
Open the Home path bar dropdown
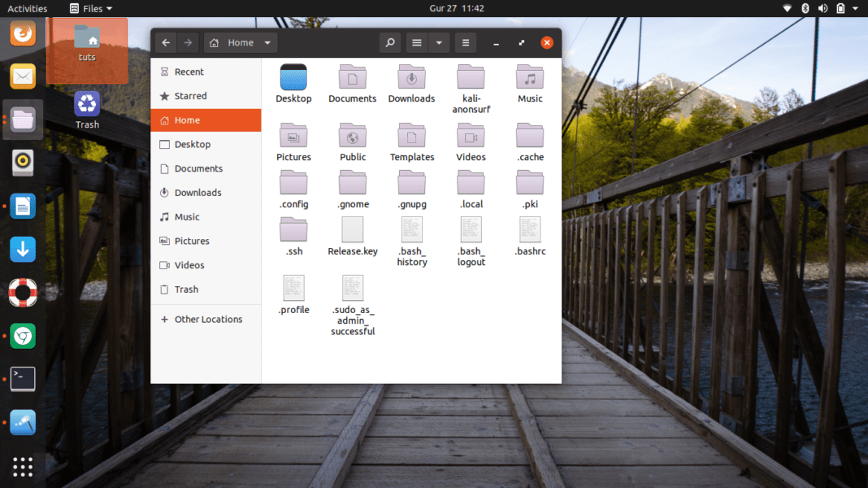(x=267, y=42)
